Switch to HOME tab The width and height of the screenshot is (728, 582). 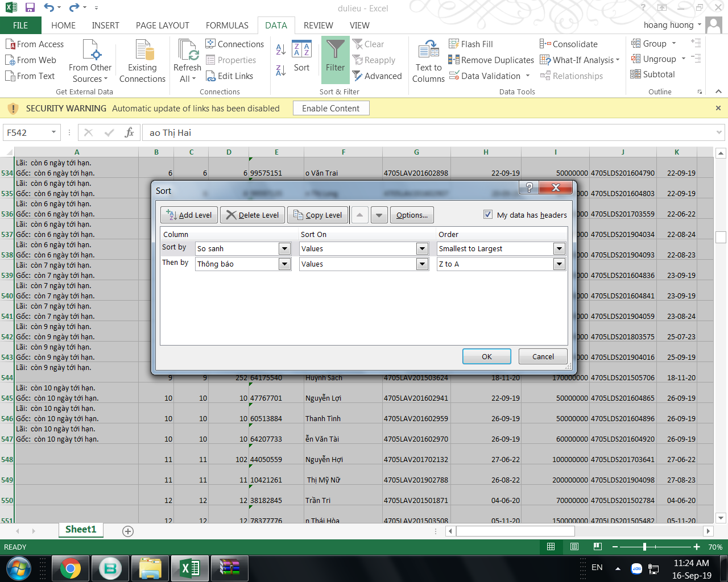pos(63,26)
